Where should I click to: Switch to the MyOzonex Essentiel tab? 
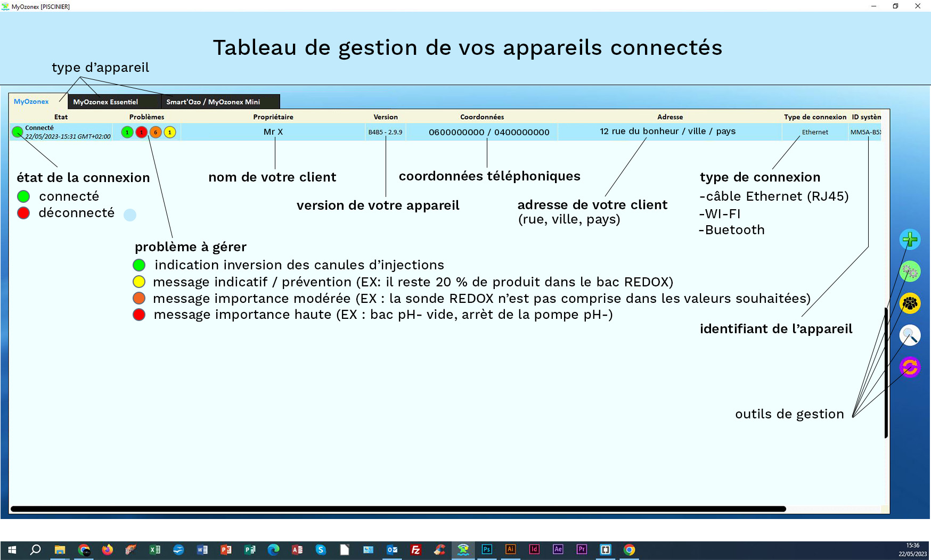click(x=105, y=101)
